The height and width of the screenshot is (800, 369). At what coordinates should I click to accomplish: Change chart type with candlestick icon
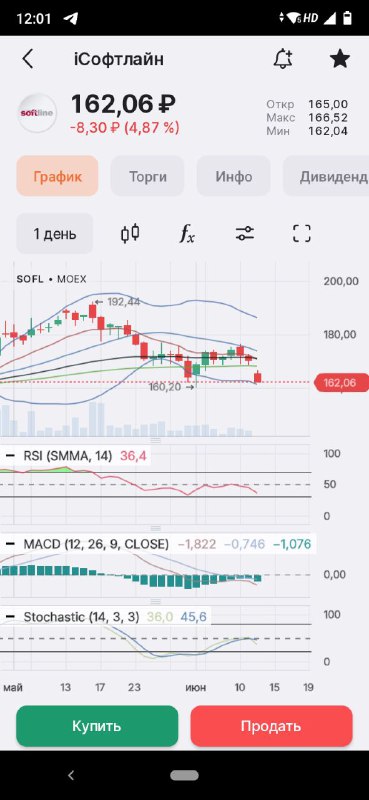coord(130,234)
